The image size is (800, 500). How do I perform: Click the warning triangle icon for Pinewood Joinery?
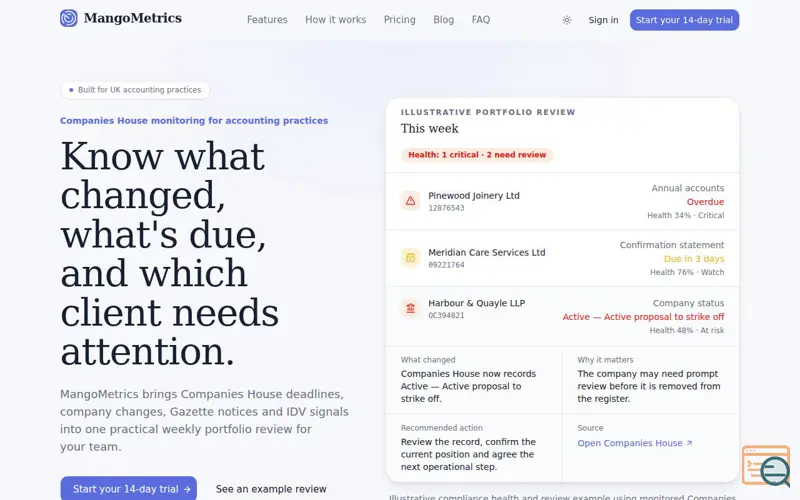point(410,201)
